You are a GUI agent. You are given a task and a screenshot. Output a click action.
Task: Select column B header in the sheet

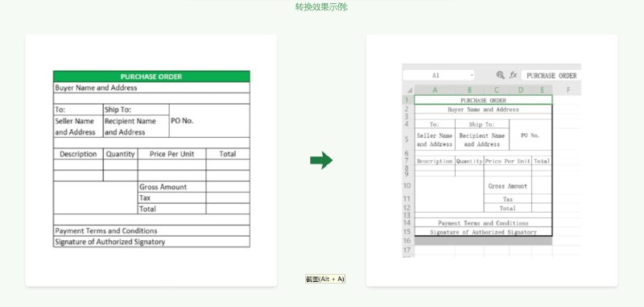469,90
